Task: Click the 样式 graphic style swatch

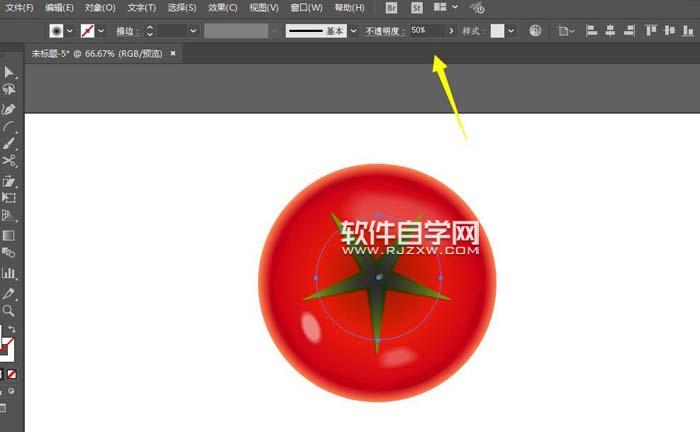Action: [x=497, y=31]
